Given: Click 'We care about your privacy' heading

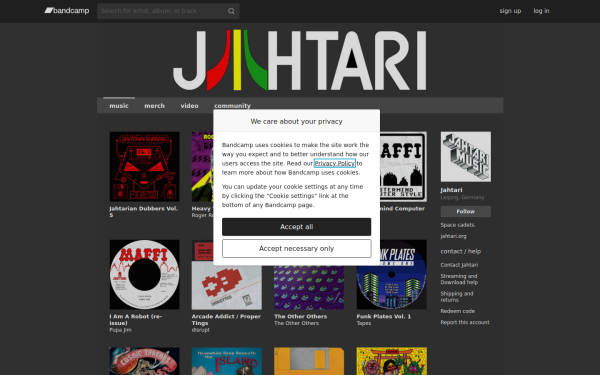Looking at the screenshot, I should pos(297,121).
